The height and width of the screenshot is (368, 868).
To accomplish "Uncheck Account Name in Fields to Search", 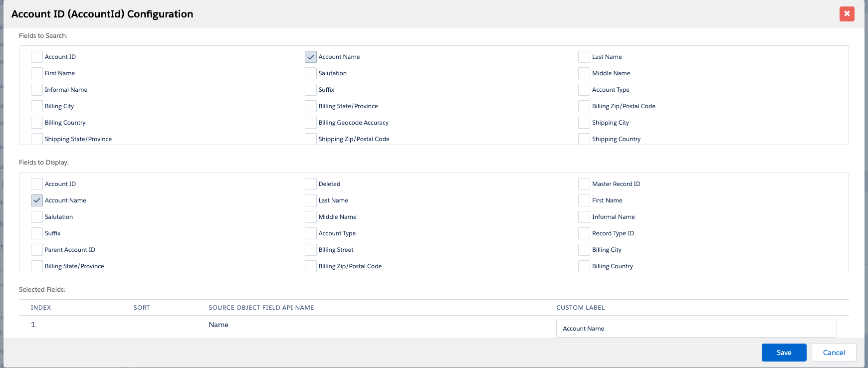I will pyautogui.click(x=311, y=57).
